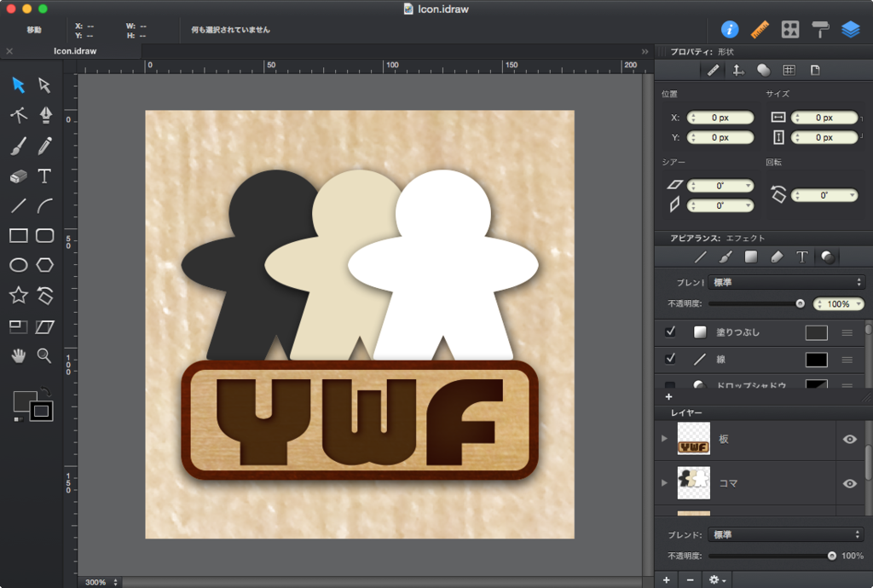
Task: Switch to the stroke appearance tab
Action: click(x=701, y=257)
